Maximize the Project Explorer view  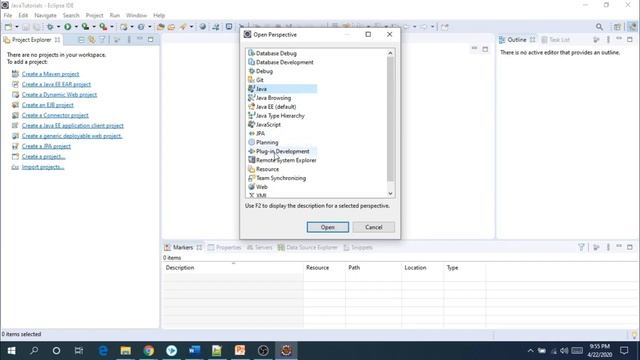pyautogui.click(x=151, y=40)
